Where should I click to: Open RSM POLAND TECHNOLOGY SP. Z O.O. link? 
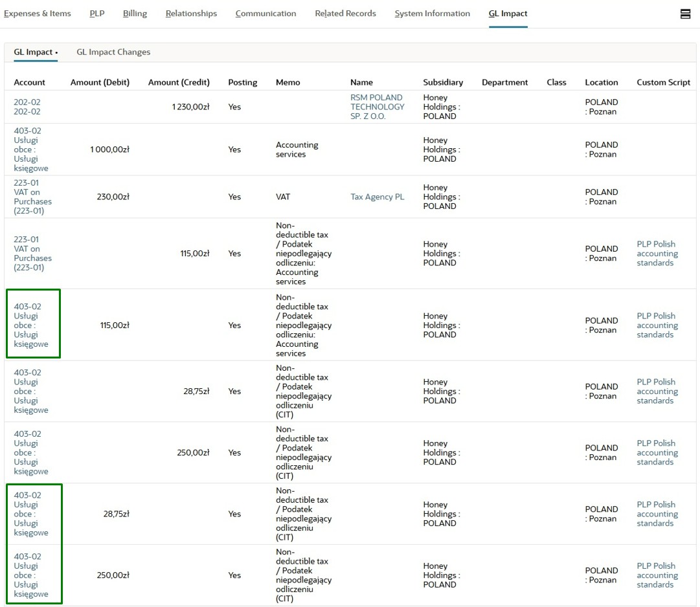pos(377,107)
